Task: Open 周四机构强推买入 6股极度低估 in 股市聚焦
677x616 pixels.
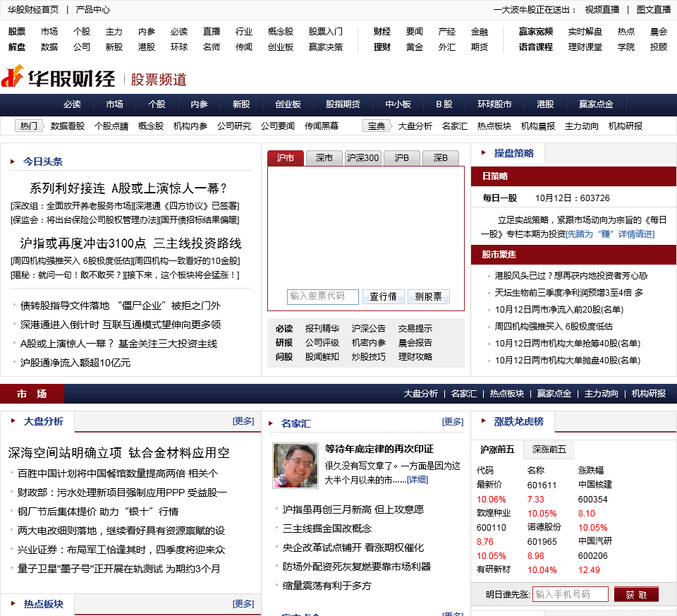Action: pos(554,327)
